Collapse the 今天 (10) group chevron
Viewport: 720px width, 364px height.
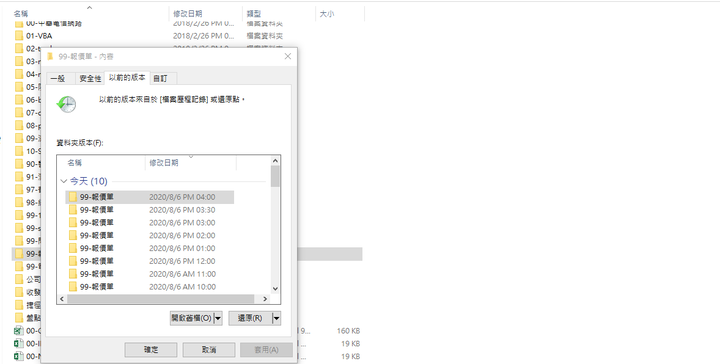(64, 181)
